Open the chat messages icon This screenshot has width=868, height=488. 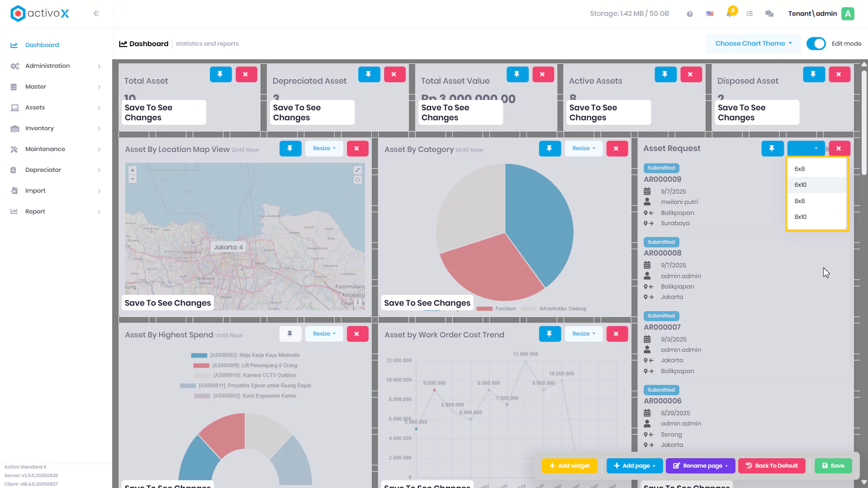coord(769,14)
